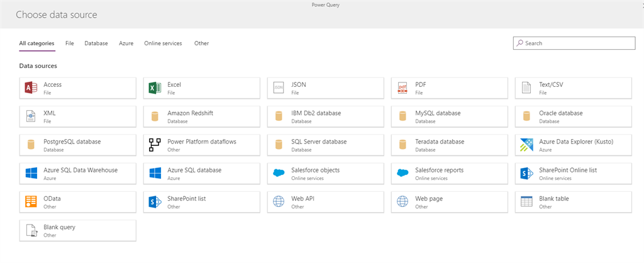
Task: Click the 'Web page' connector name
Action: coord(429,198)
